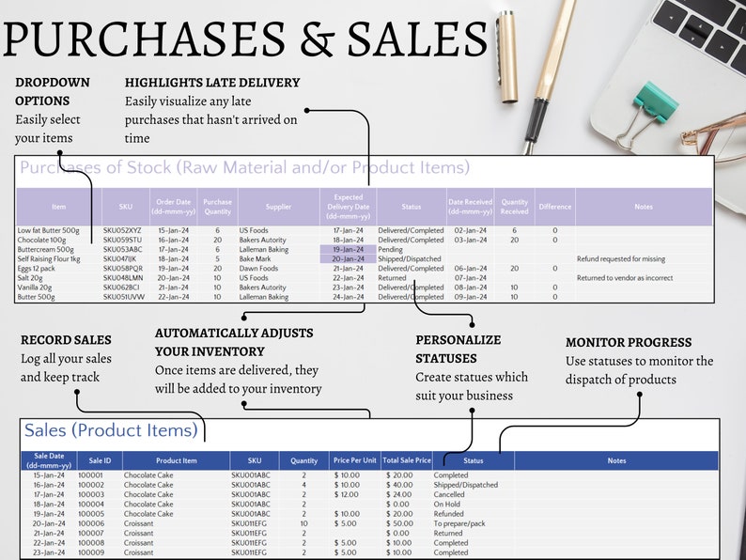Click the Refunded status cell
Image resolution: width=746 pixels, height=560 pixels.
click(x=448, y=514)
